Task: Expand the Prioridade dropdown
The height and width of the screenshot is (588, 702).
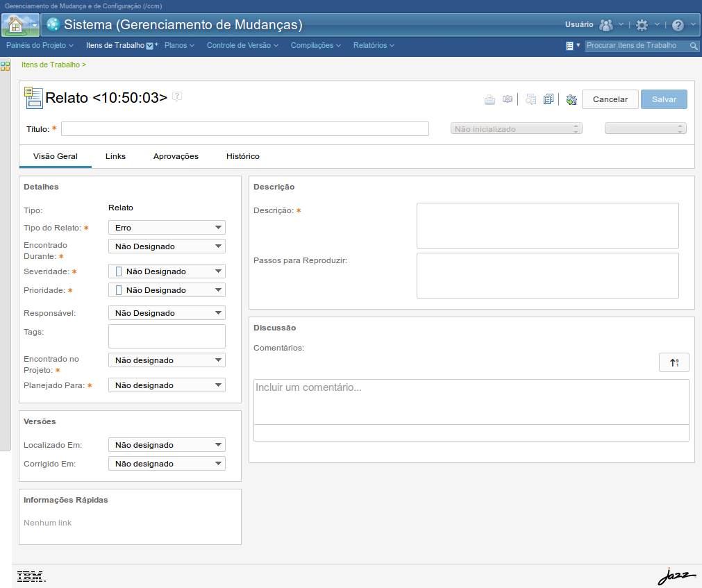Action: pos(167,290)
